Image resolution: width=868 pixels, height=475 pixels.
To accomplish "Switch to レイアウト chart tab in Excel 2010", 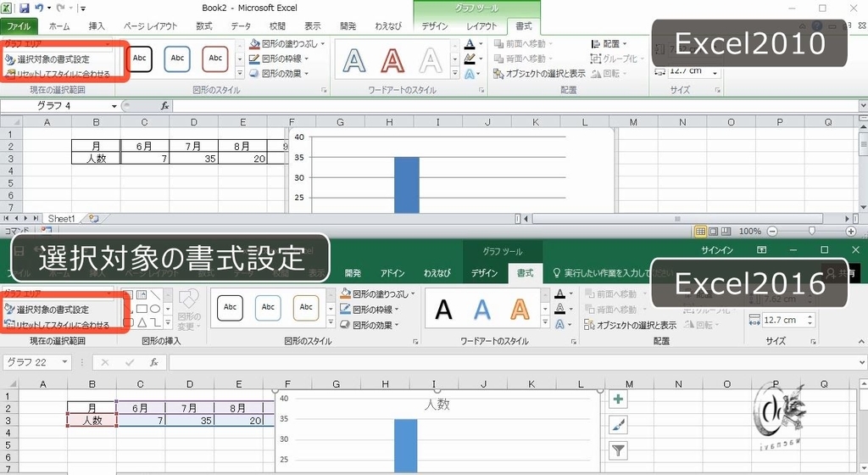I will pos(481,26).
